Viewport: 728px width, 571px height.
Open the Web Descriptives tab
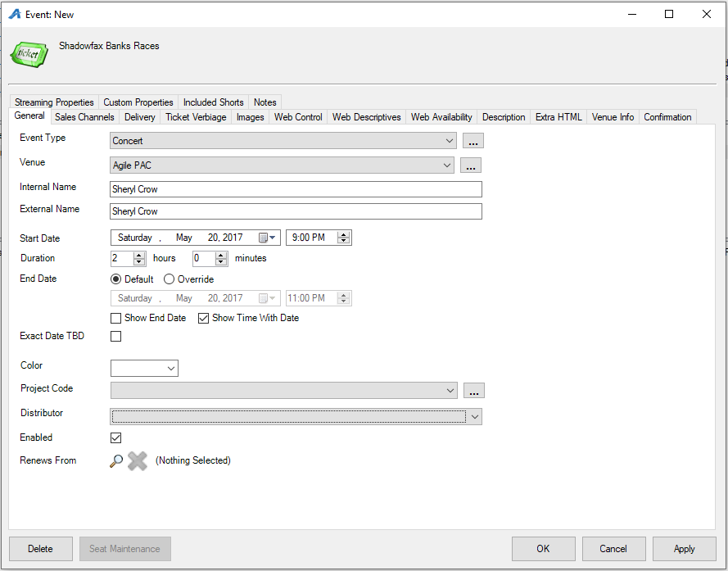[366, 117]
